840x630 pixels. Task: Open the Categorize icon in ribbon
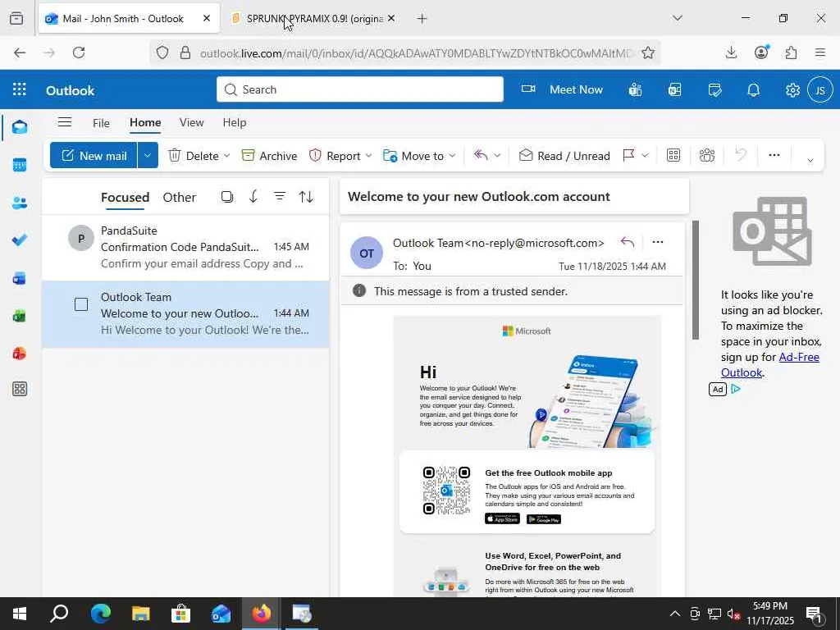(x=673, y=155)
